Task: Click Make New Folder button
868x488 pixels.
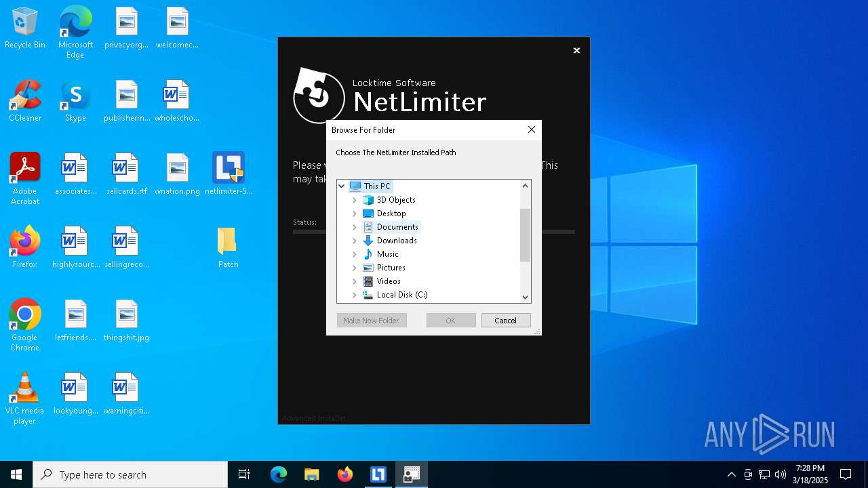Action: point(372,321)
